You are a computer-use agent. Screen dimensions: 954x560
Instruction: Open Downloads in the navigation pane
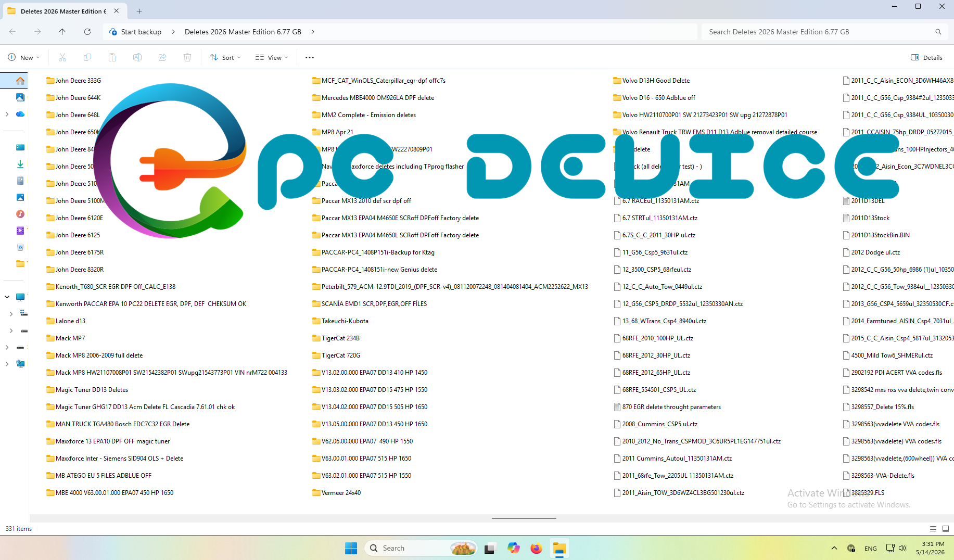click(x=20, y=164)
